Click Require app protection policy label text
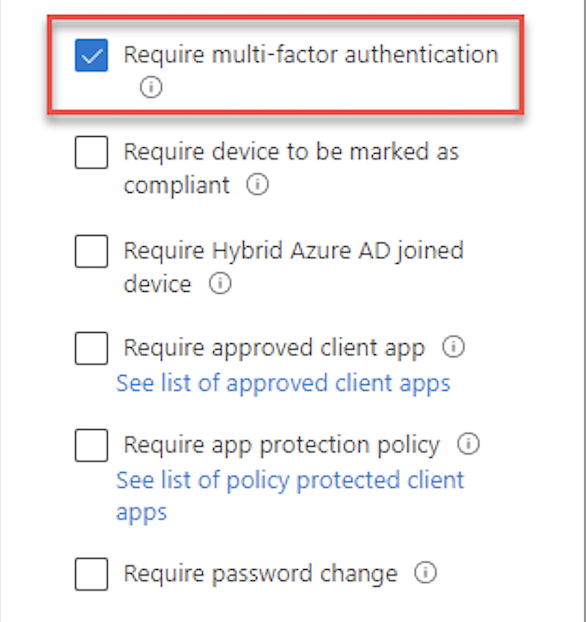 click(282, 445)
